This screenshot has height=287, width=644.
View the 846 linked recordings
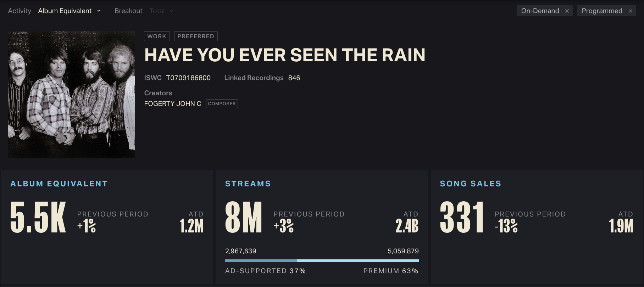pyautogui.click(x=294, y=78)
